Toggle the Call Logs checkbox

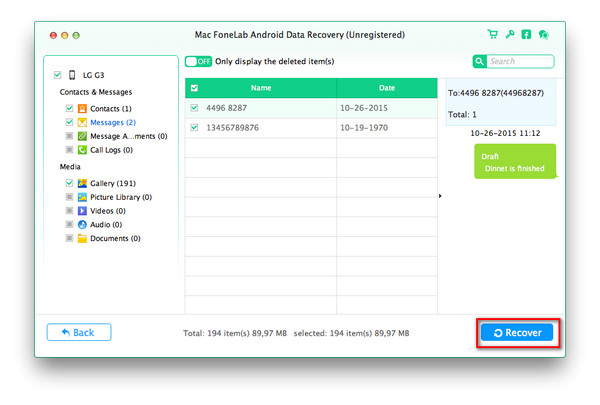(x=69, y=150)
